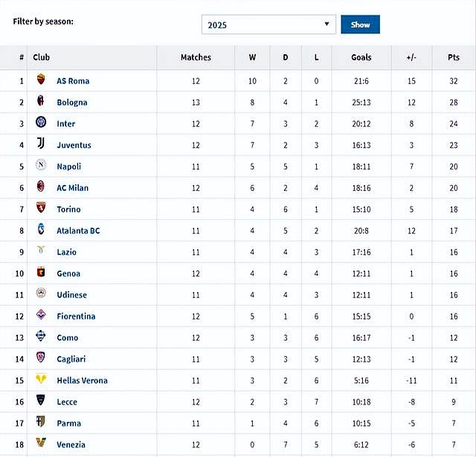Go to the Fiorentina team page
Viewport: 476px width, 457px height.
tap(76, 316)
